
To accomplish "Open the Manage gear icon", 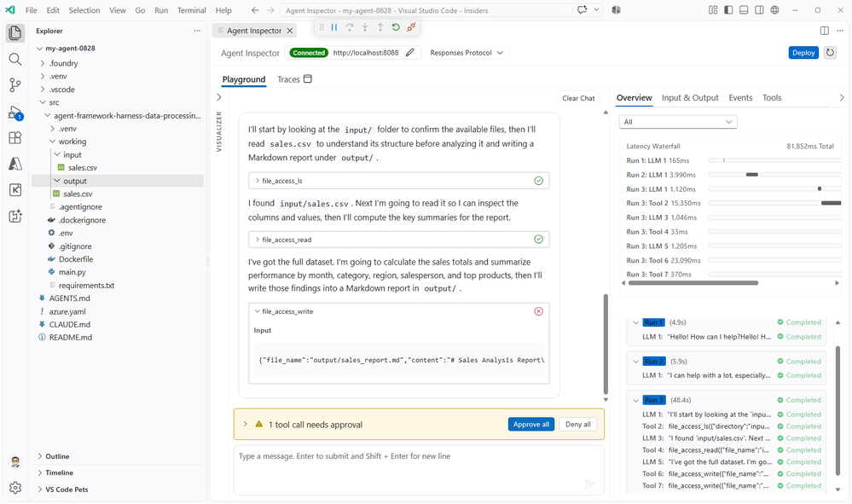I will click(x=15, y=488).
